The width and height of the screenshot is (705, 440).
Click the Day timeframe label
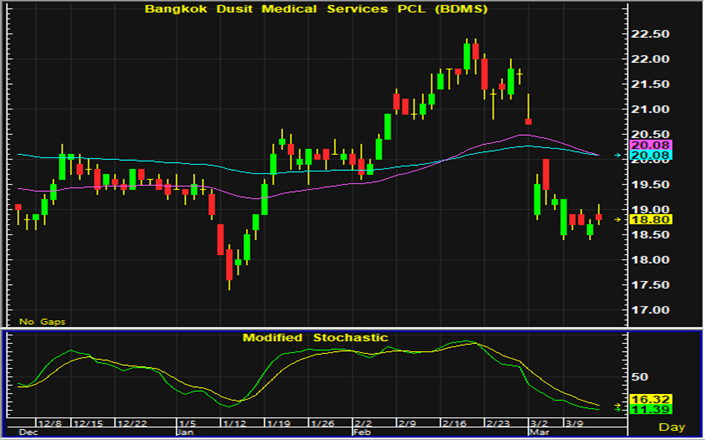coord(680,428)
